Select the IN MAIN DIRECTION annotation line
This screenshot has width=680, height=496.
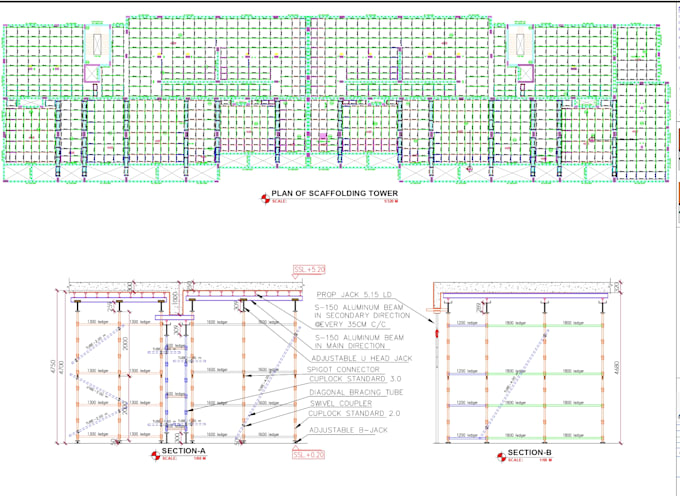coord(350,346)
